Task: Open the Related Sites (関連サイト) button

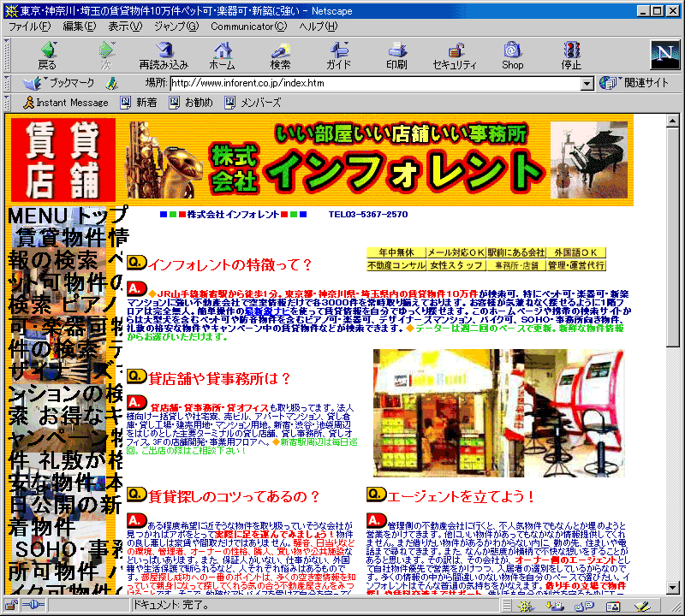Action: [x=634, y=83]
